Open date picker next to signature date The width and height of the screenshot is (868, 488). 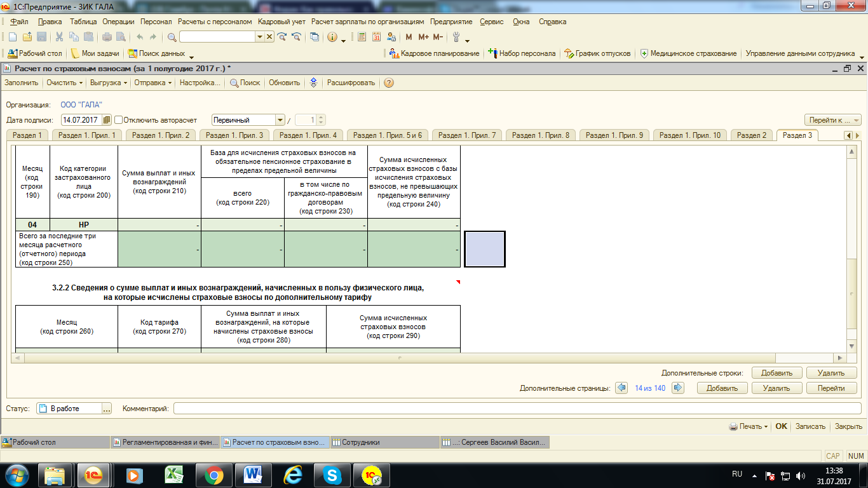[106, 119]
